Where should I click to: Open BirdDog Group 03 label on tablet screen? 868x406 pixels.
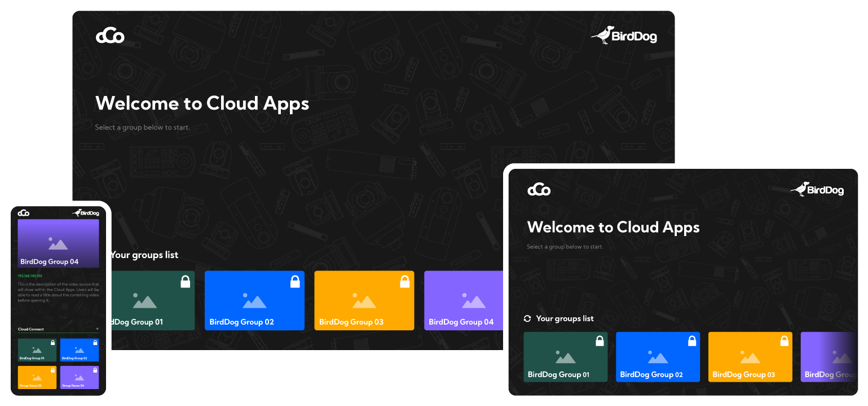(x=744, y=374)
